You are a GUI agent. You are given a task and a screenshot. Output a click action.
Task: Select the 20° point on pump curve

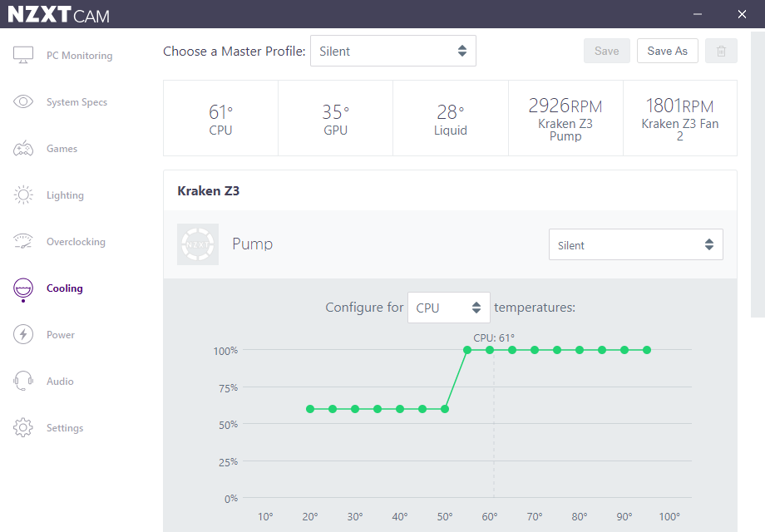pyautogui.click(x=310, y=409)
